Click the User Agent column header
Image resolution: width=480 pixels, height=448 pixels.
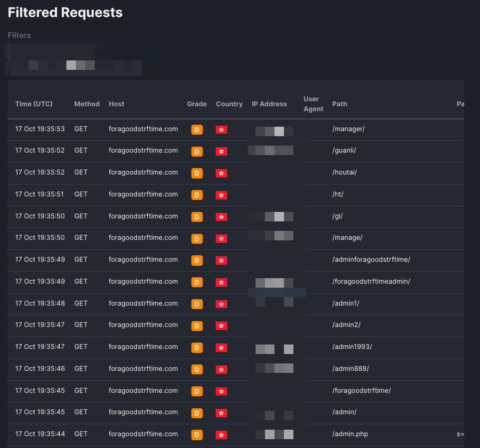313,104
